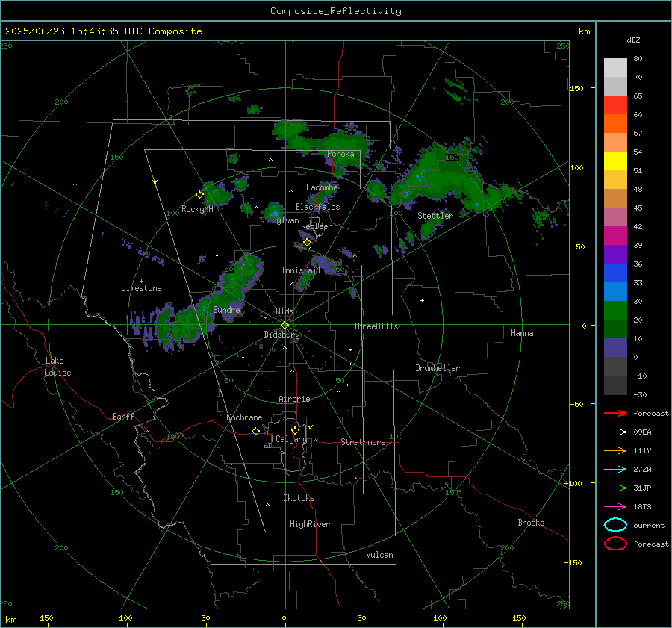Click the Airdrie city label
Screen dimensions: 672x628
[x=294, y=399]
